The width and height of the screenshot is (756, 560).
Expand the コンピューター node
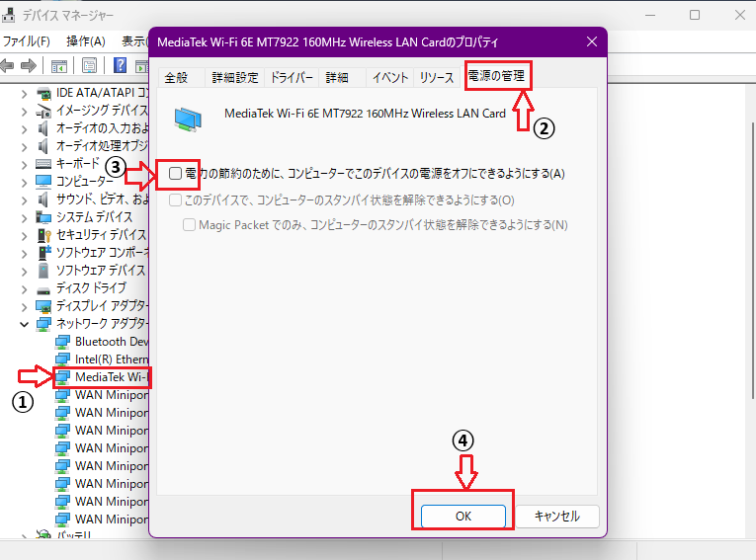click(24, 183)
